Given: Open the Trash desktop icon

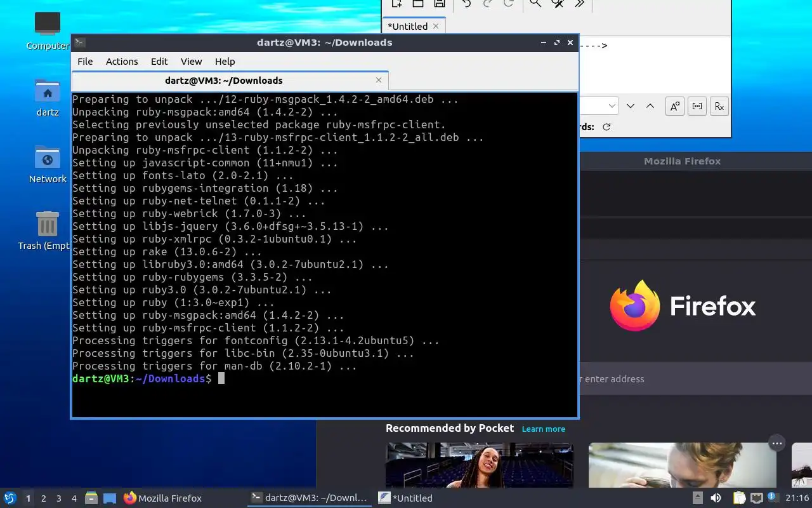Looking at the screenshot, I should click(x=48, y=231).
